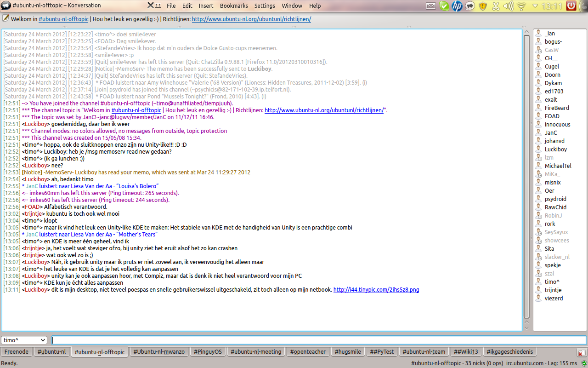The image size is (588, 368).
Task: Click the user icon beside viezerd
Action: [538, 298]
